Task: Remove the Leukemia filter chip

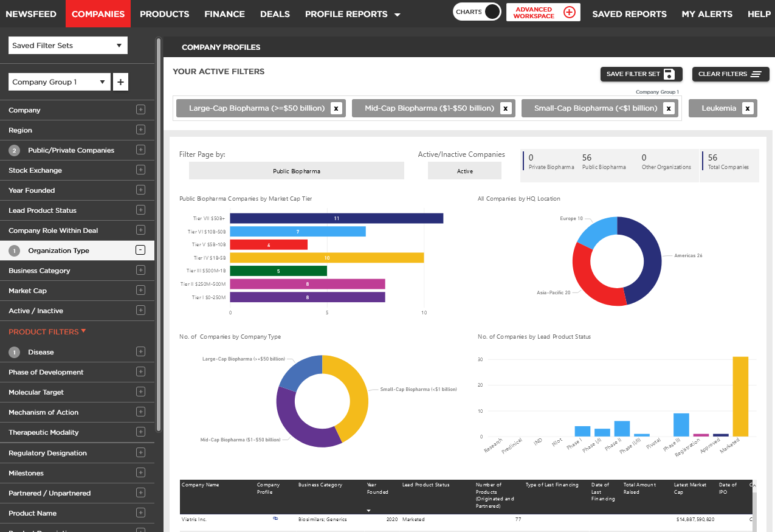Action: coord(748,108)
